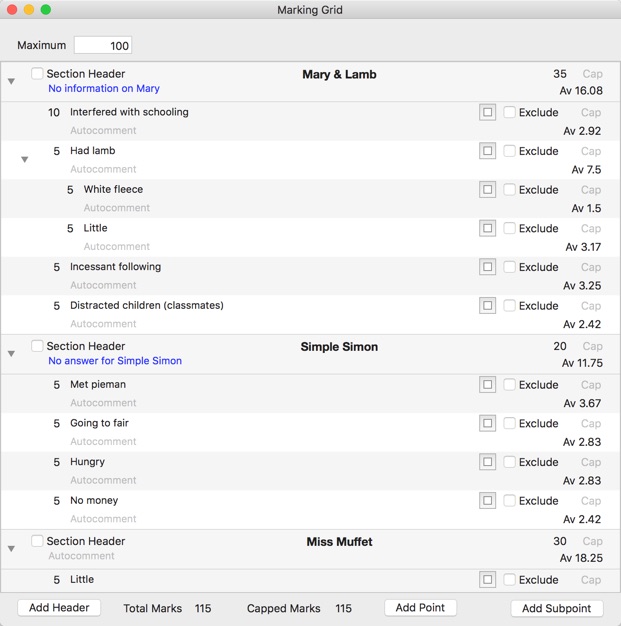This screenshot has height=626, width=621.
Task: Click square box icon on White fleece row
Action: [487, 190]
